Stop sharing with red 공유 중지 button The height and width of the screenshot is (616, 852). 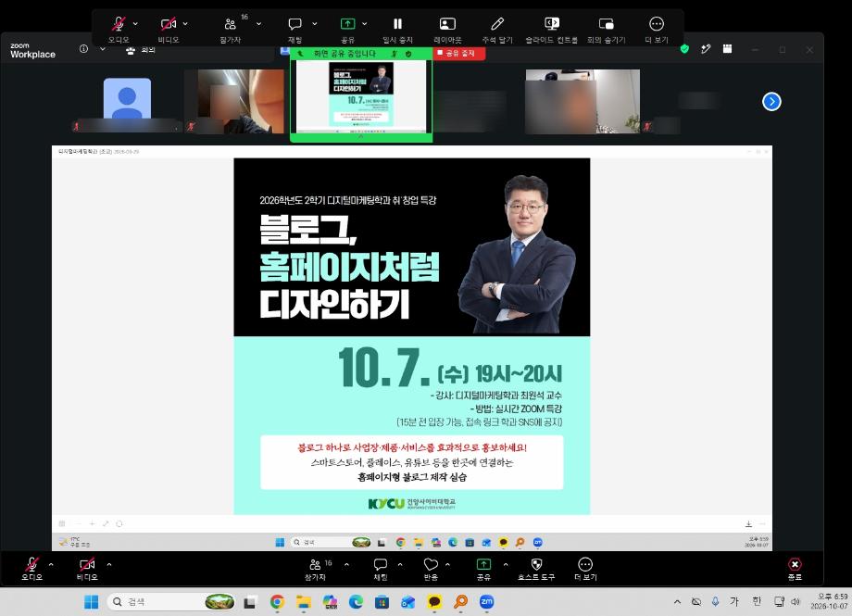(459, 54)
